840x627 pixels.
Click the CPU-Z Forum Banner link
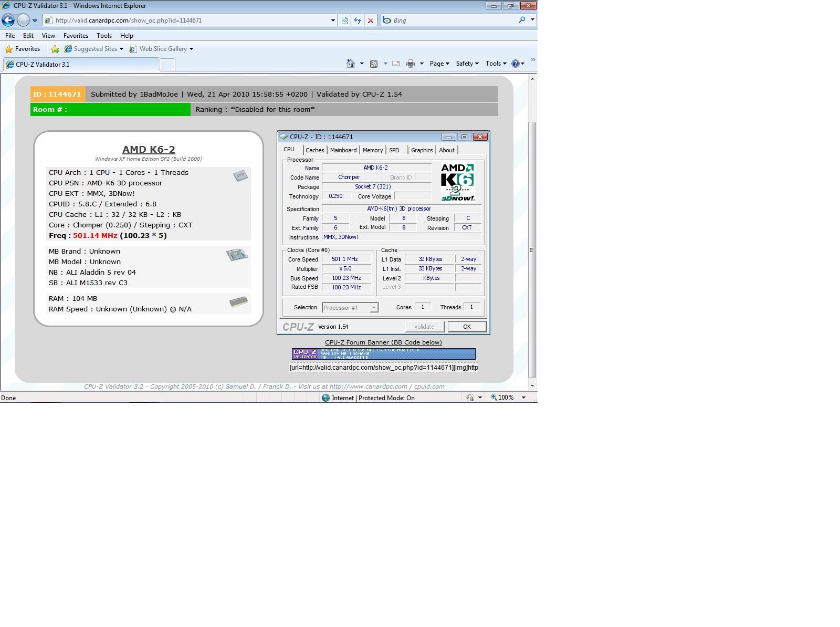pos(383,342)
